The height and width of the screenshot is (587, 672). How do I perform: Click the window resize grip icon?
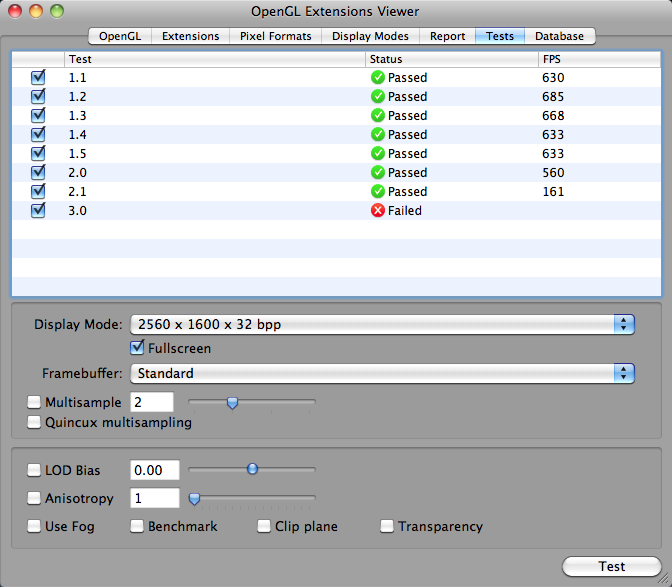[664, 579]
